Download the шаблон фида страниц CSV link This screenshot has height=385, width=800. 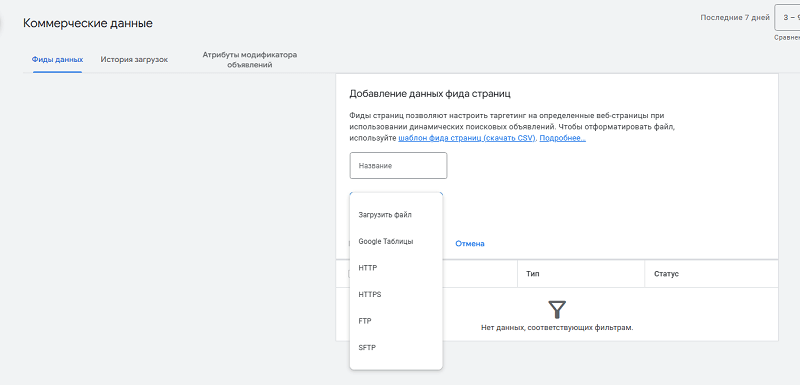click(467, 138)
